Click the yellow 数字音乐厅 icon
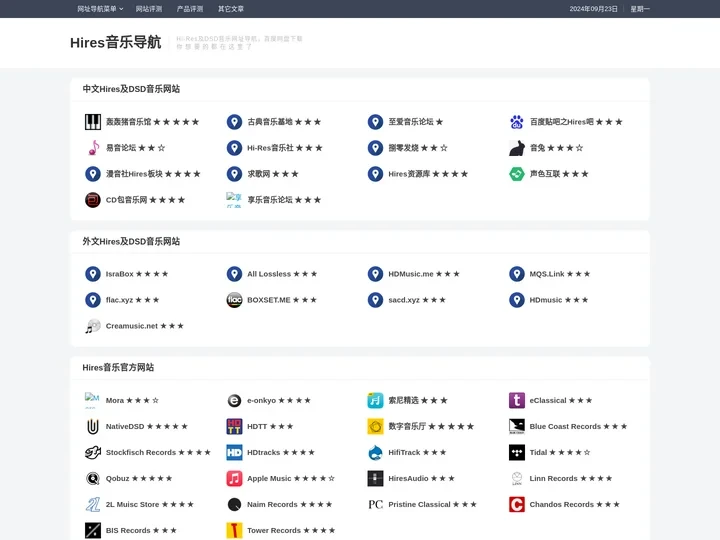 click(x=375, y=426)
